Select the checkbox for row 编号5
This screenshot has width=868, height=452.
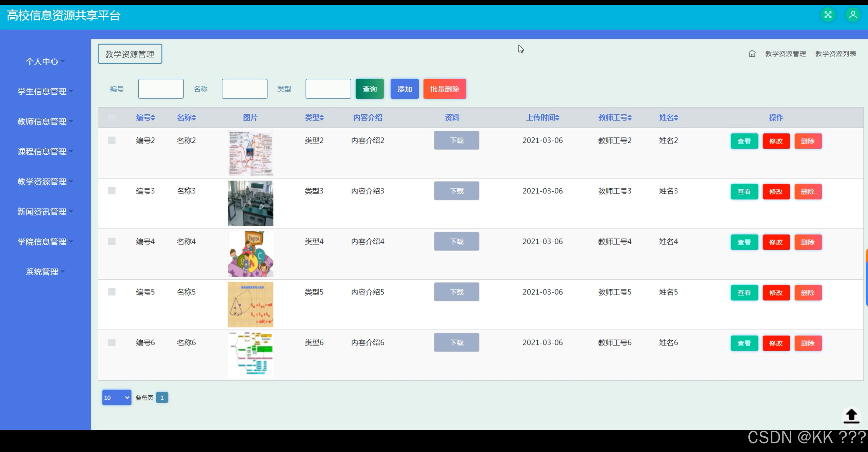[112, 292]
